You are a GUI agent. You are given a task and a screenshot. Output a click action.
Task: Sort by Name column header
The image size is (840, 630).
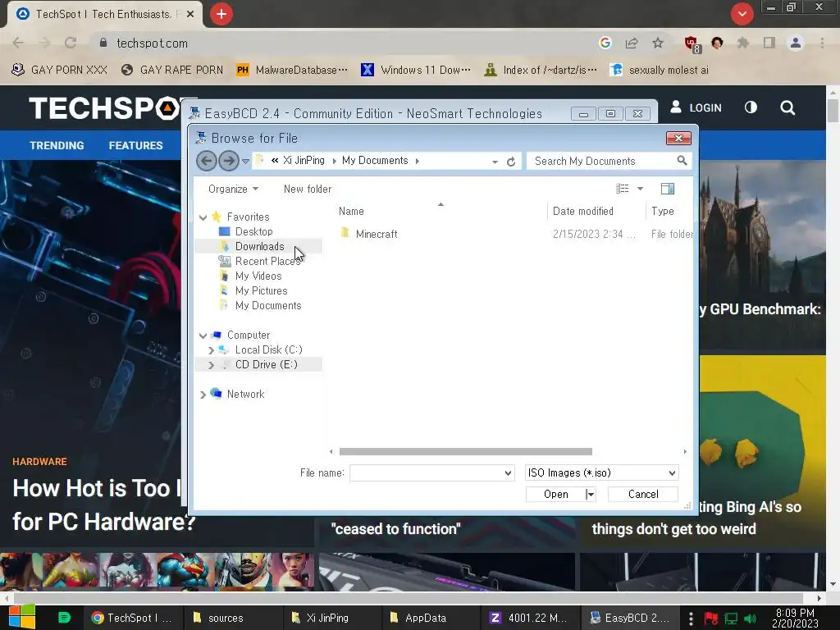351,211
